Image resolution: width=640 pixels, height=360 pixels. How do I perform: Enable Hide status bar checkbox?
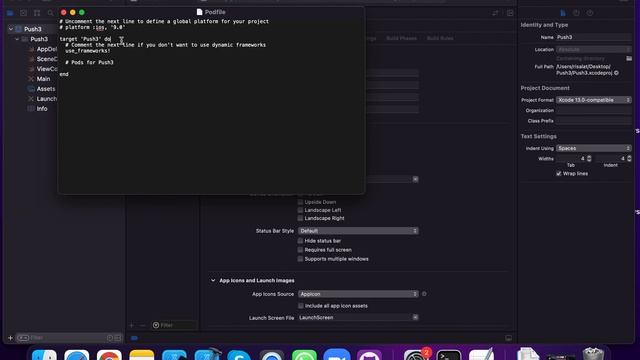[x=300, y=241]
